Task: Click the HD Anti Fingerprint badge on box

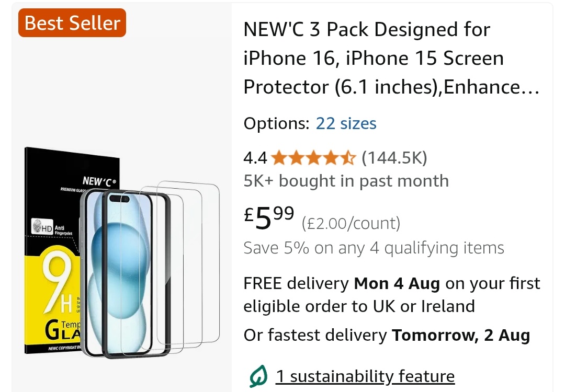Action: pyautogui.click(x=52, y=226)
